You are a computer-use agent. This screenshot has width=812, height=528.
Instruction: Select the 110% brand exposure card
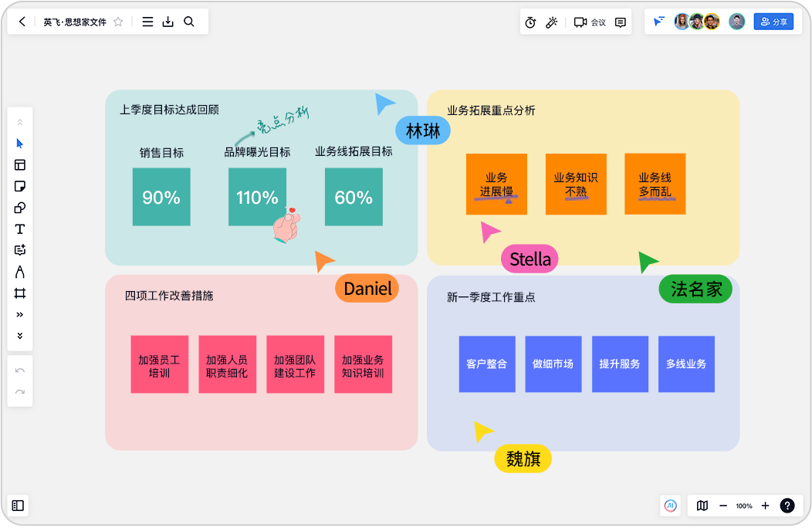(257, 197)
